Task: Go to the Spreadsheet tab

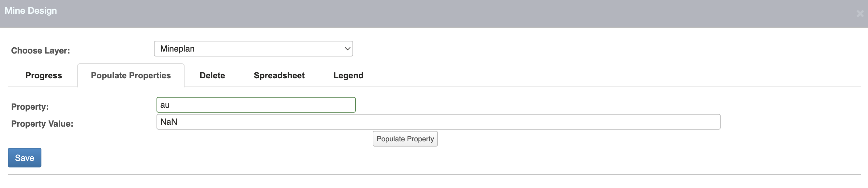Action: [279, 75]
